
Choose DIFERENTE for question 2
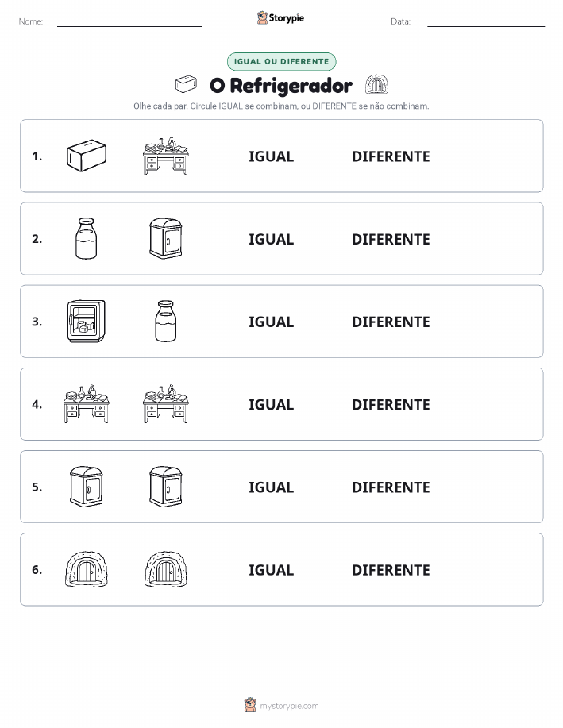click(x=391, y=239)
